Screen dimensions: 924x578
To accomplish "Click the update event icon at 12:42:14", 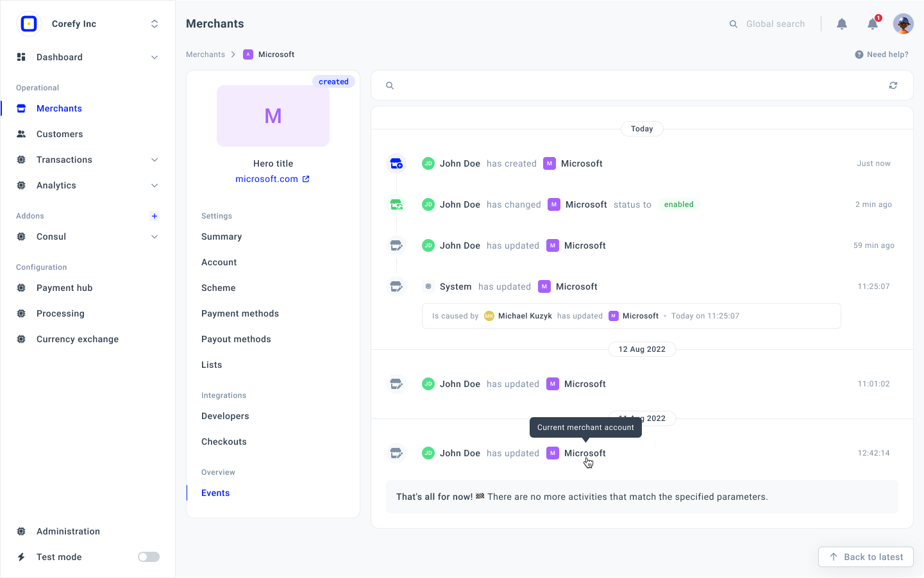I will [396, 453].
